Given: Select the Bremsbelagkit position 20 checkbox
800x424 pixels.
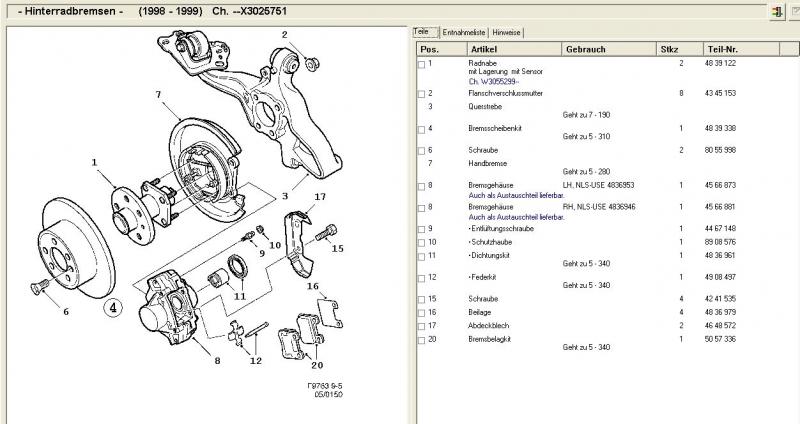Looking at the screenshot, I should [x=421, y=340].
